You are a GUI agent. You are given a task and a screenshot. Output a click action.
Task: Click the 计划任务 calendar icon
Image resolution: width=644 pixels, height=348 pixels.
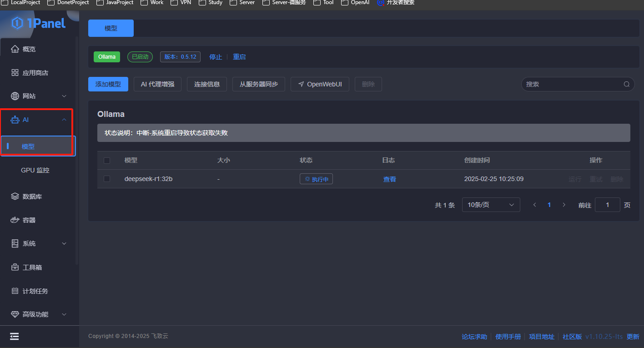click(x=15, y=291)
